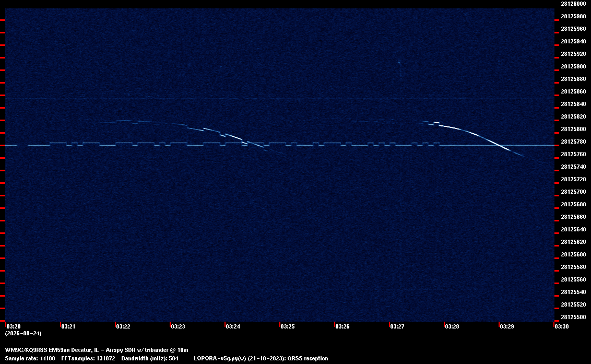This screenshot has height=364, width=591.
Task: Click the (2026-08-24) date text
Action: point(23,333)
